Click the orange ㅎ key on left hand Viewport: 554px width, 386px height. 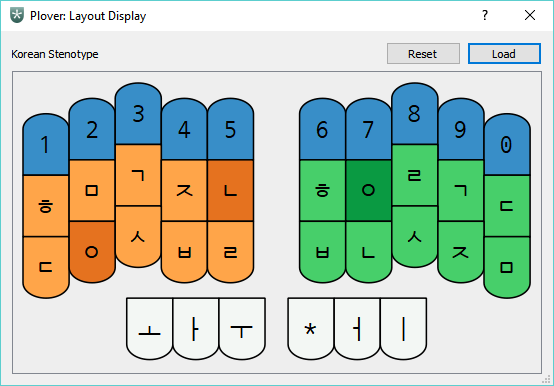coord(46,206)
